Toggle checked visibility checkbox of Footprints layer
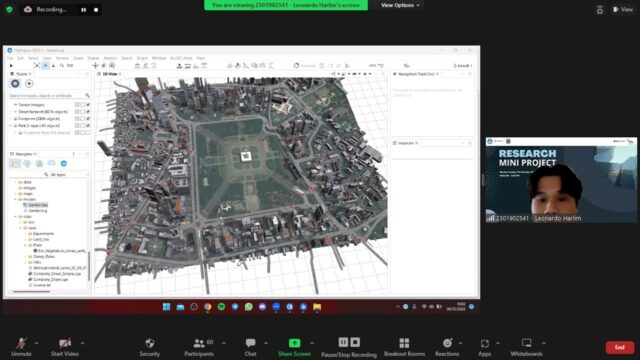The width and height of the screenshot is (640, 360). (88, 119)
